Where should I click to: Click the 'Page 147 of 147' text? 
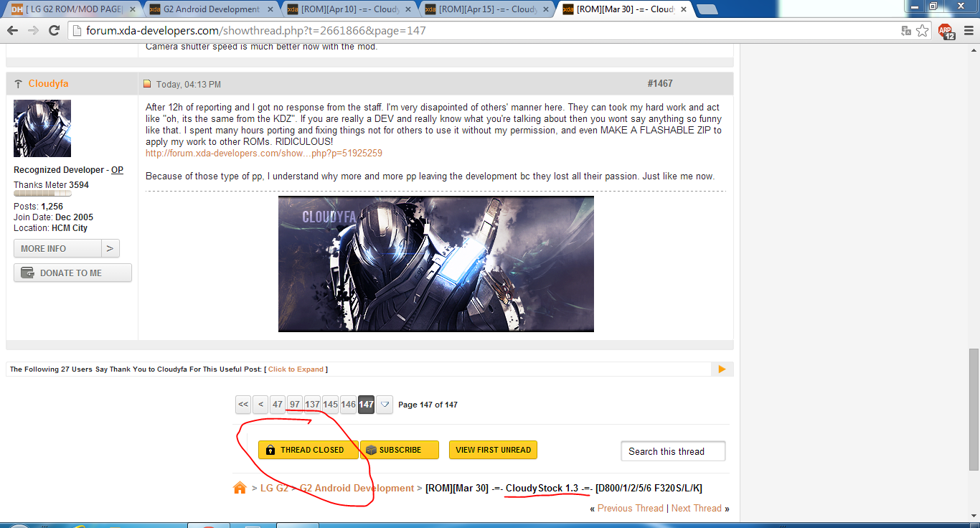[x=428, y=405]
